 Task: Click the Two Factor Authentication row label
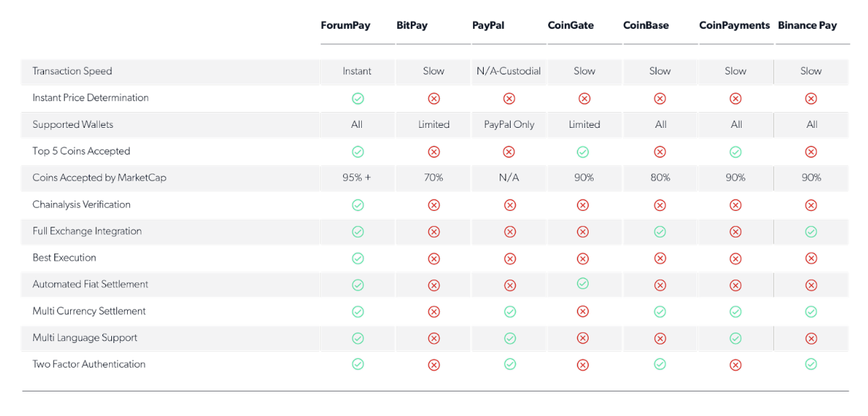tap(89, 364)
